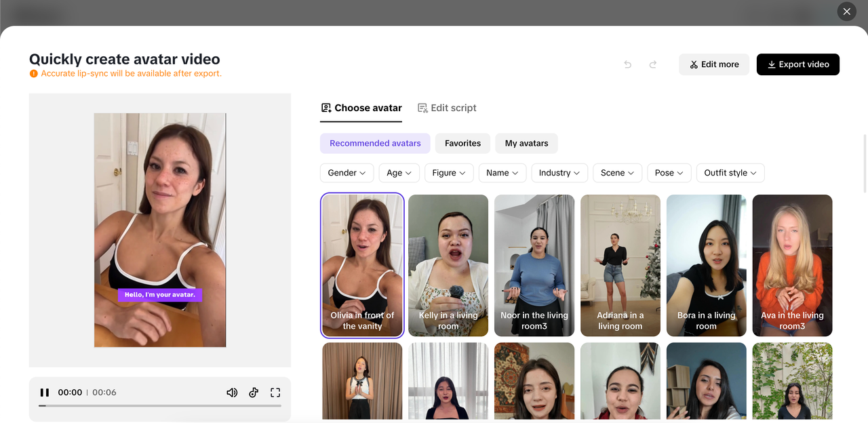The image size is (868, 423).
Task: Enter fullscreen preview mode
Action: pyautogui.click(x=275, y=392)
